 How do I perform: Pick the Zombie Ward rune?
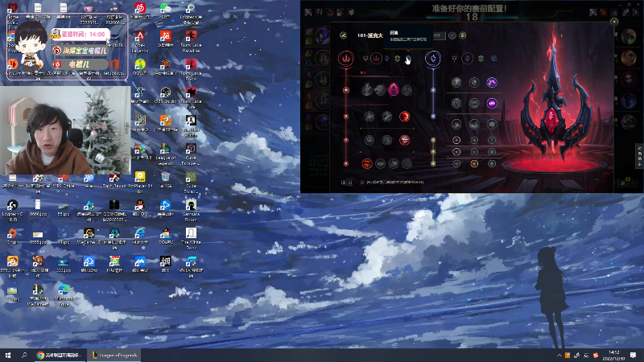click(x=369, y=140)
